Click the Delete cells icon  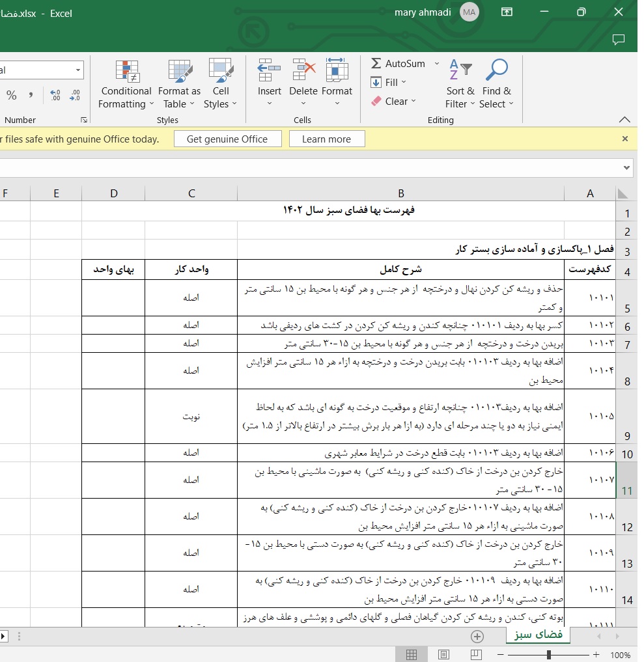coord(303,70)
